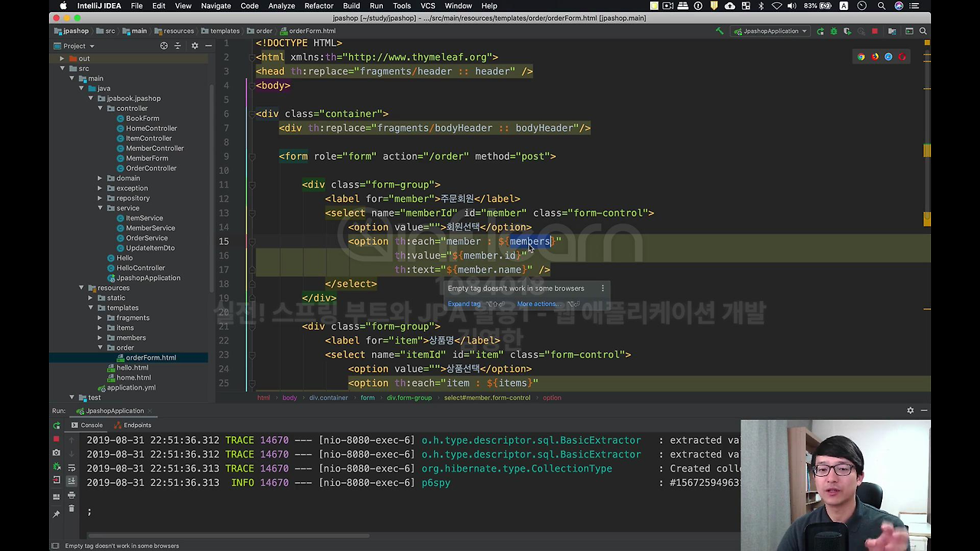Collapse the service package

pyautogui.click(x=100, y=208)
